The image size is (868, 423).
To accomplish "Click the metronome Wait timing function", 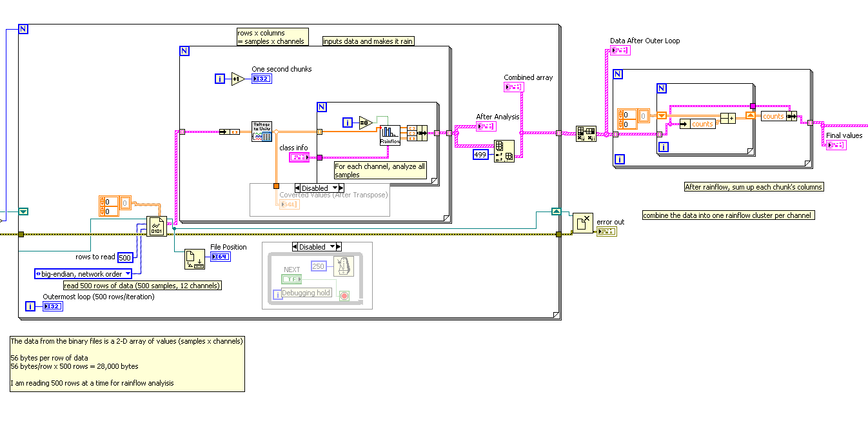I will click(342, 267).
